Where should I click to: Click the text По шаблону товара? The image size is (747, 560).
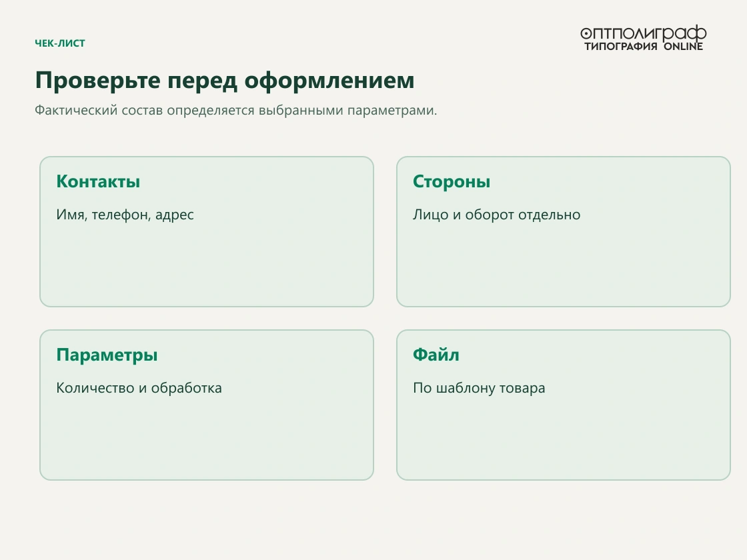(x=479, y=388)
